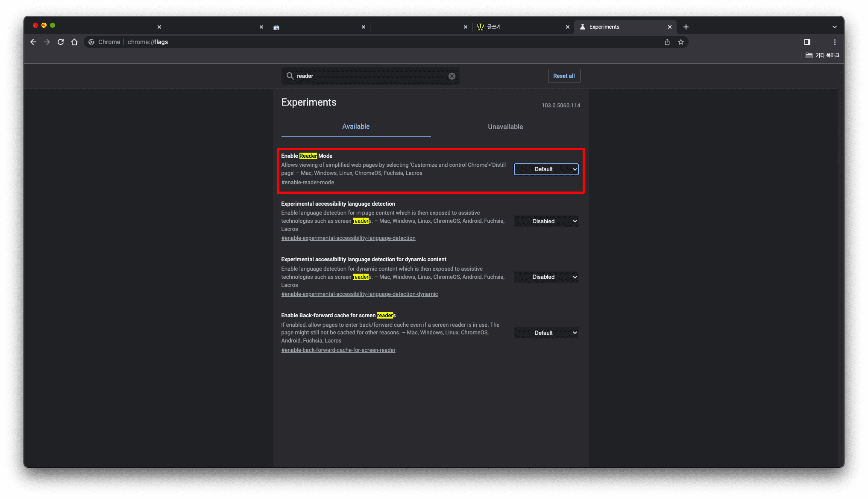Click the reload page icon
The width and height of the screenshot is (868, 499).
pos(61,42)
